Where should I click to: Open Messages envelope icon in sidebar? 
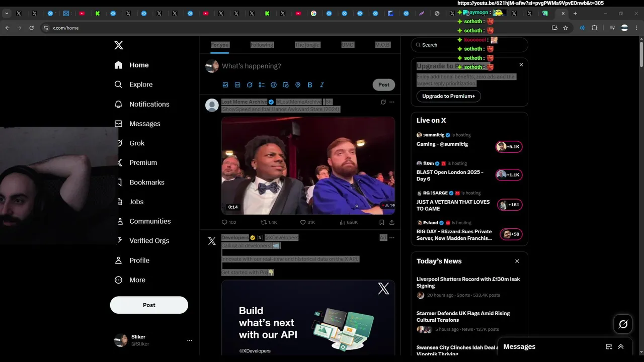118,124
